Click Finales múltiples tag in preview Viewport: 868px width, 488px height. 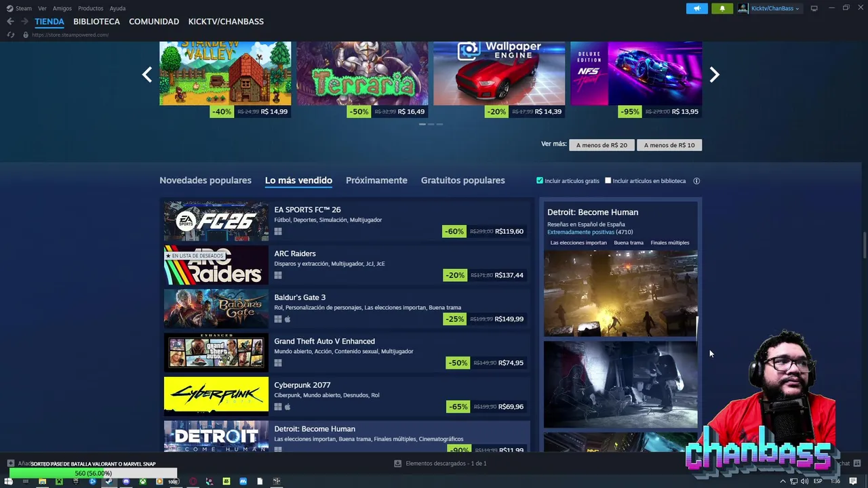670,243
